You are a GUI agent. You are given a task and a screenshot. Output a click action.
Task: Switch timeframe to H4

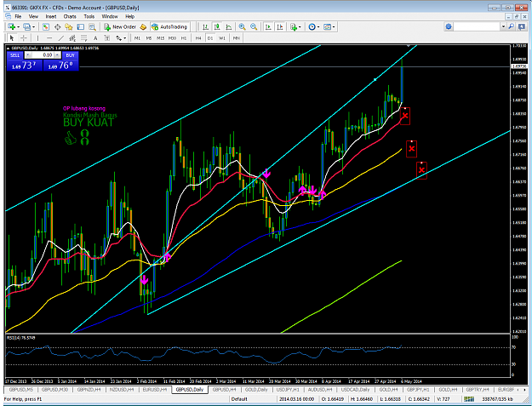(198, 38)
